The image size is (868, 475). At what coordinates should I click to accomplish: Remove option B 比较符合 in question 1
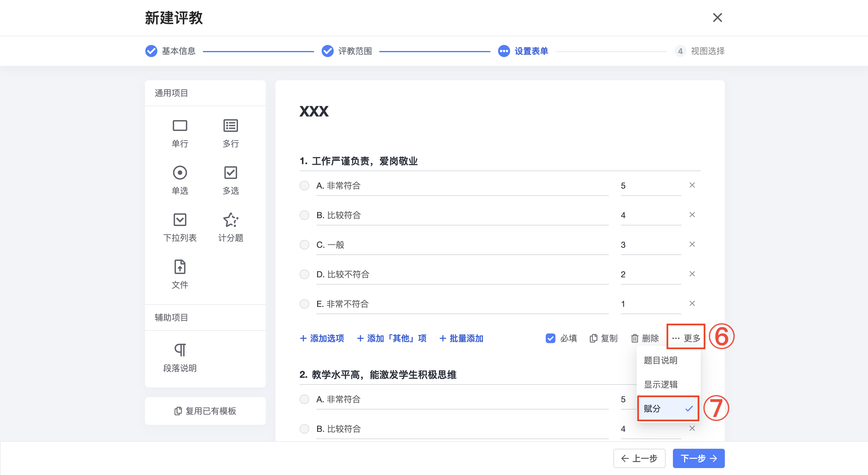(x=692, y=215)
